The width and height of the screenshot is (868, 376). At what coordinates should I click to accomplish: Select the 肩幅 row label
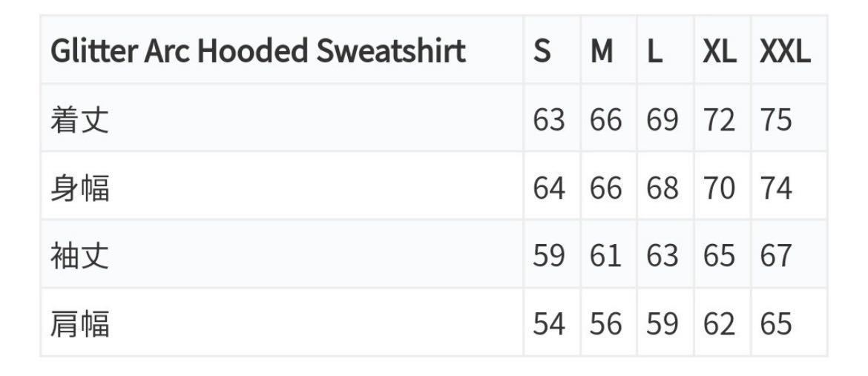click(x=79, y=324)
